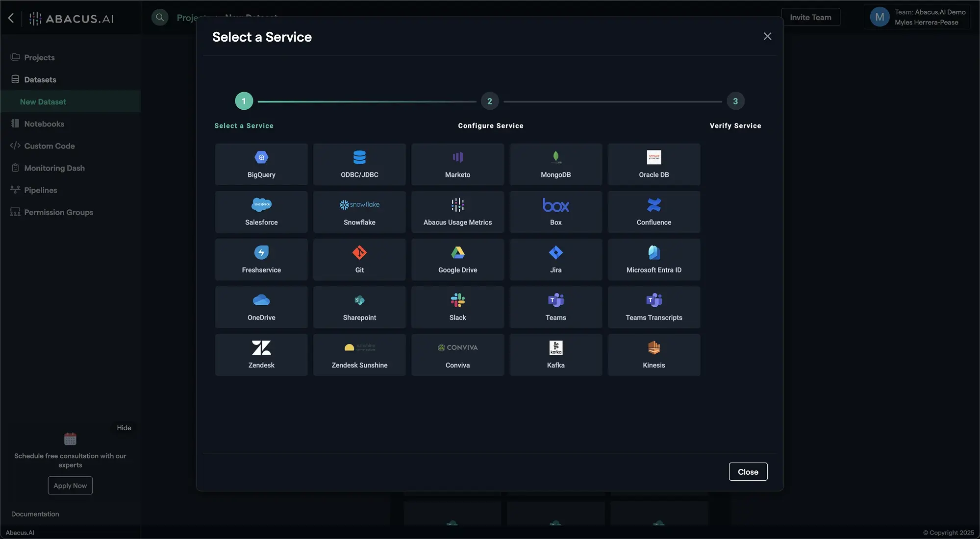Choose the Google Drive service
Image resolution: width=980 pixels, height=539 pixels.
coord(457,259)
